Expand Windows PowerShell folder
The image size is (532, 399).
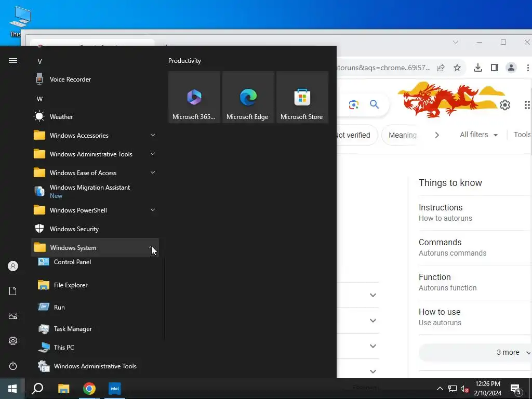(x=153, y=210)
